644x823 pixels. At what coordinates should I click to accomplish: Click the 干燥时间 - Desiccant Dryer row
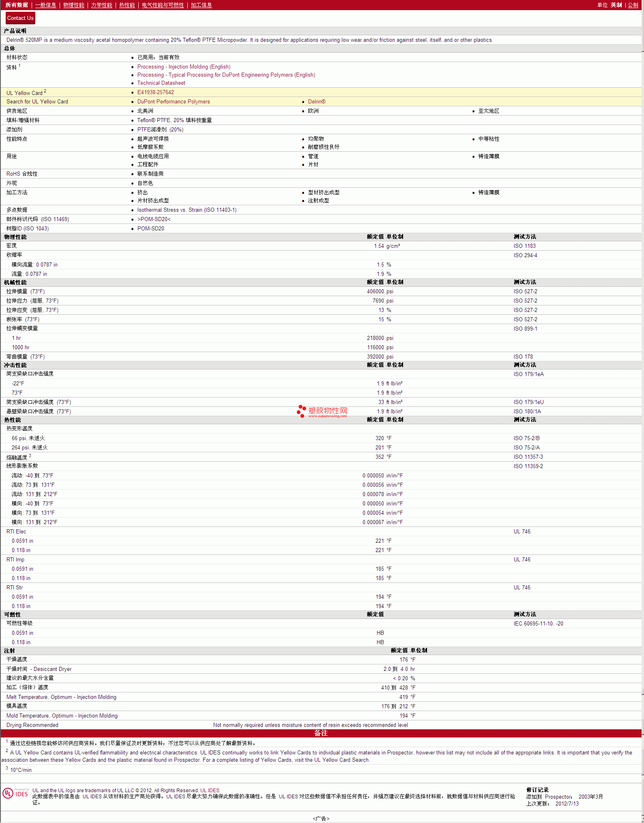coord(321,669)
